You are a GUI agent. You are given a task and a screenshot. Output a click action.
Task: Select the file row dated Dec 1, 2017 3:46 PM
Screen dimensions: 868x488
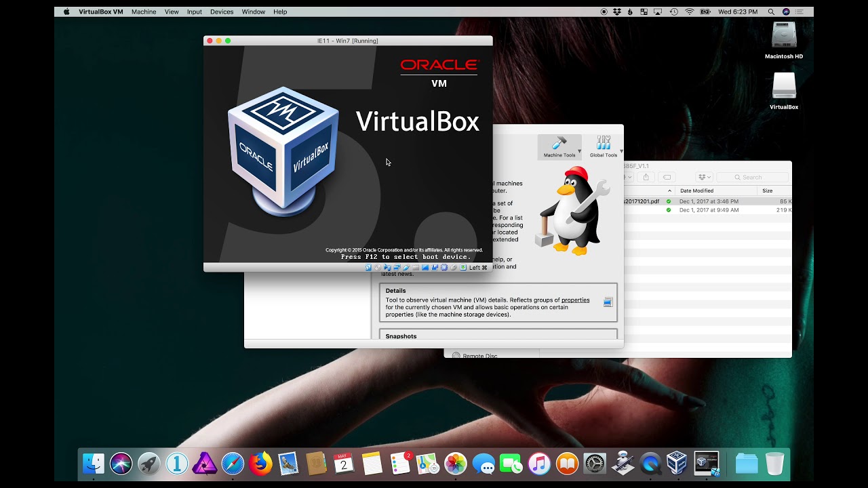click(x=707, y=201)
